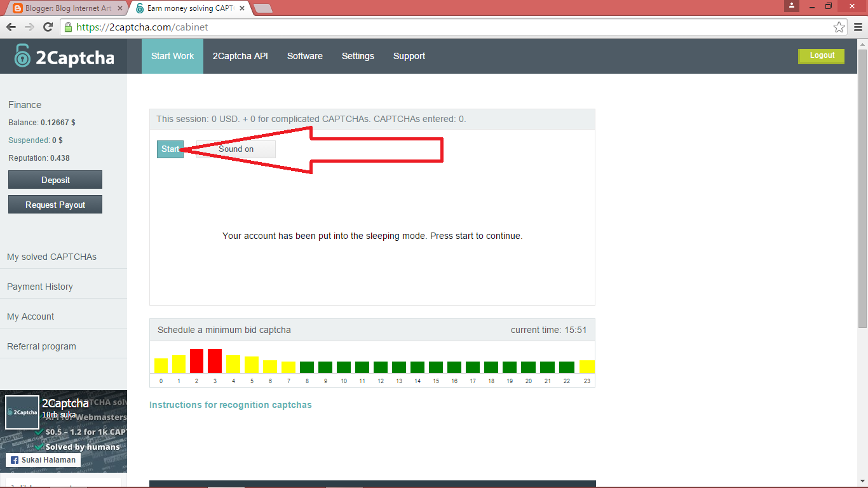Open My solved CAPTCHAs
The width and height of the screenshot is (868, 488).
pyautogui.click(x=51, y=257)
